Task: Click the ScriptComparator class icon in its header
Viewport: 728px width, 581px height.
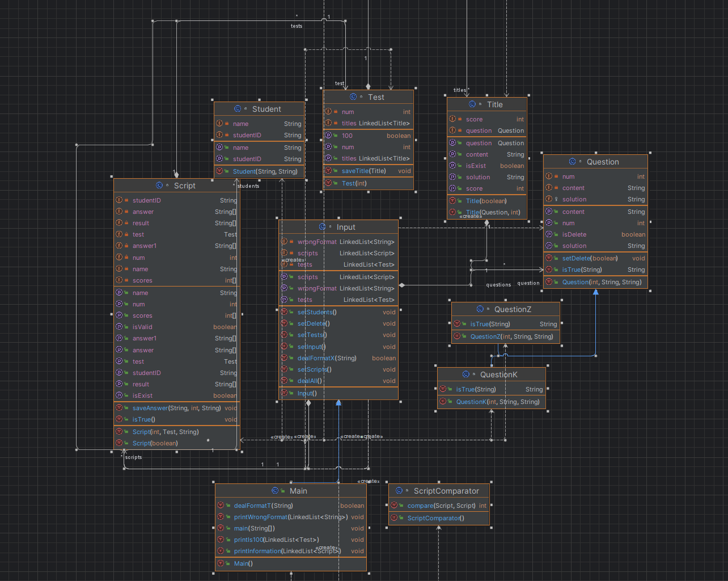Action: (x=399, y=491)
